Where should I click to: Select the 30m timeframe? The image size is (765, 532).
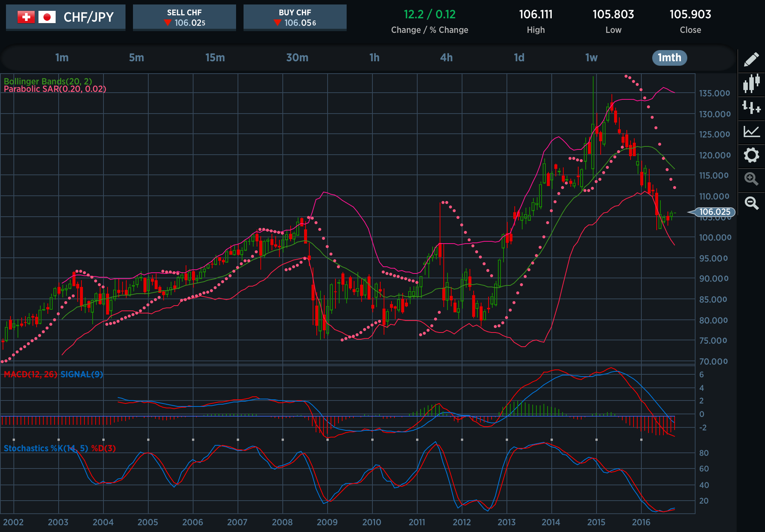297,58
